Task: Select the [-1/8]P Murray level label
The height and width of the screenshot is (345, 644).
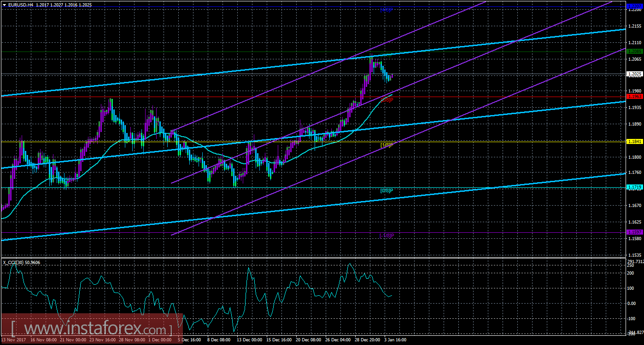Action: [x=386, y=236]
